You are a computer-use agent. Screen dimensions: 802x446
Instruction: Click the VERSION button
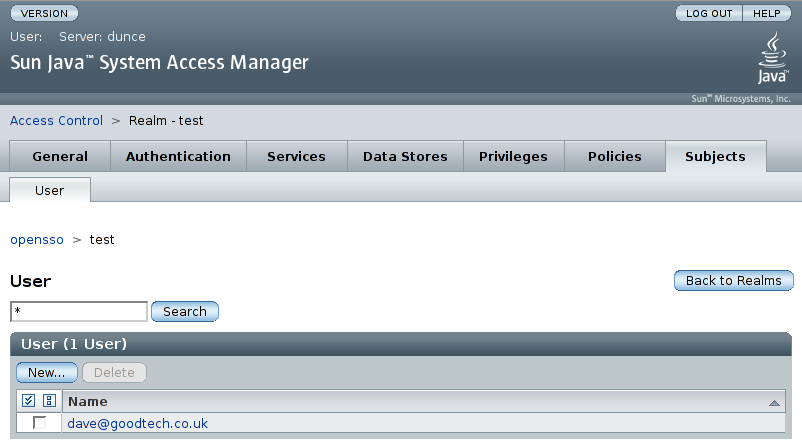44,13
